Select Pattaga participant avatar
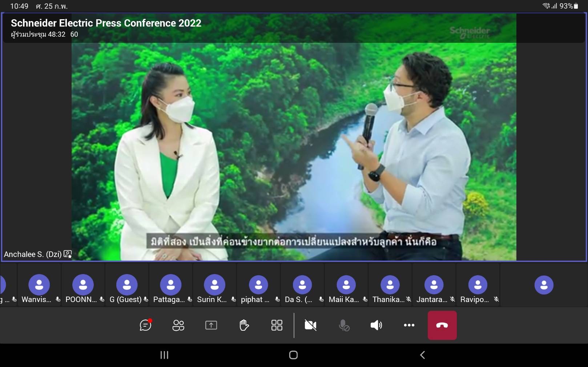Image resolution: width=588 pixels, height=367 pixels. [x=171, y=285]
